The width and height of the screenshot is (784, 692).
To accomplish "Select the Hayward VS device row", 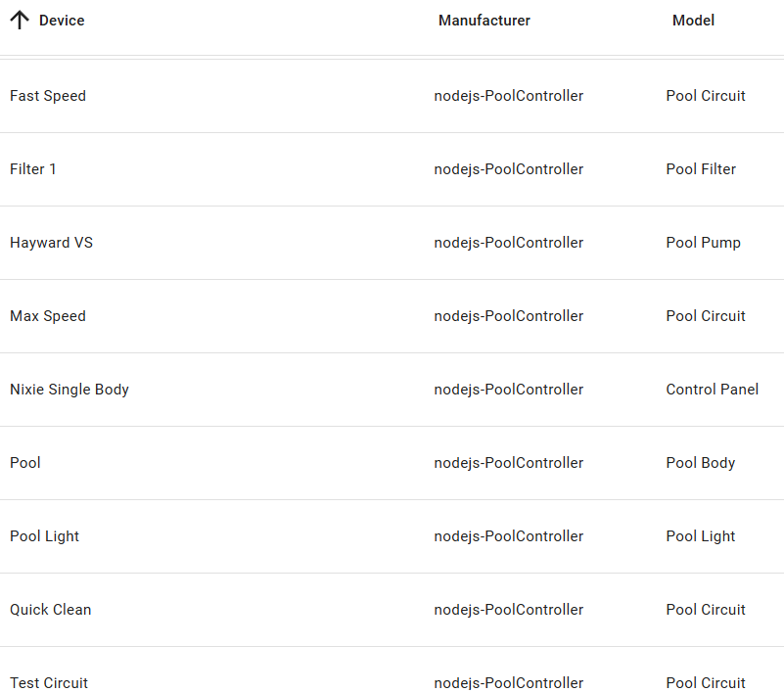I will click(x=51, y=243).
